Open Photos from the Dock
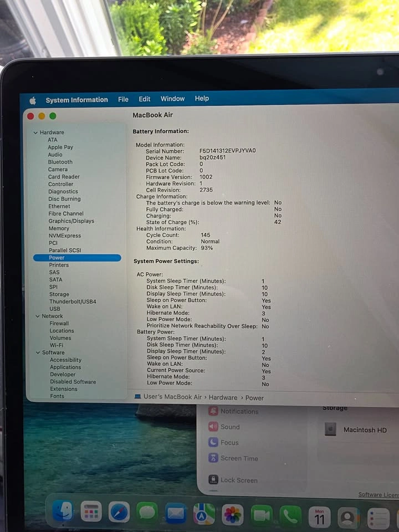This screenshot has height=532, width=399. coord(232,515)
